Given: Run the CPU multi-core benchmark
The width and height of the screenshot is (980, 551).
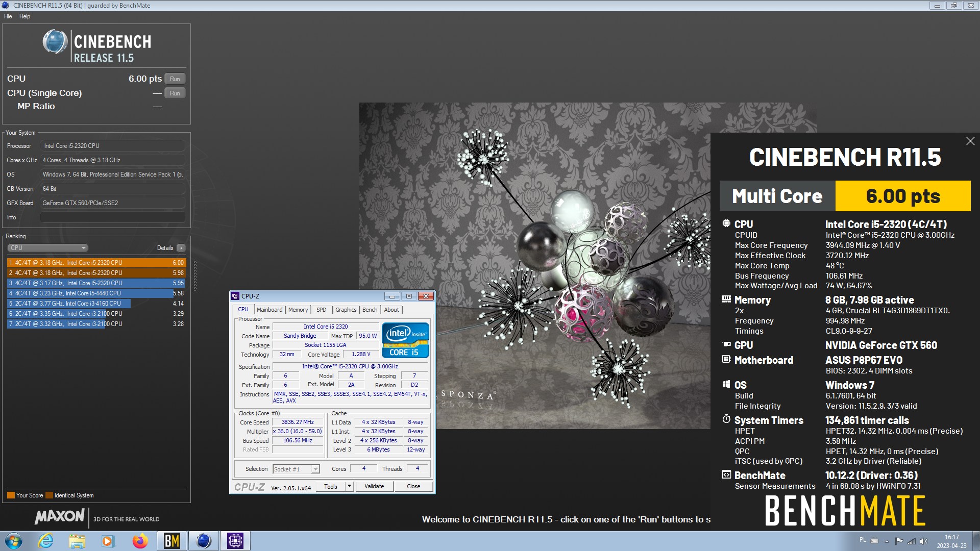Looking at the screenshot, I should pyautogui.click(x=175, y=79).
